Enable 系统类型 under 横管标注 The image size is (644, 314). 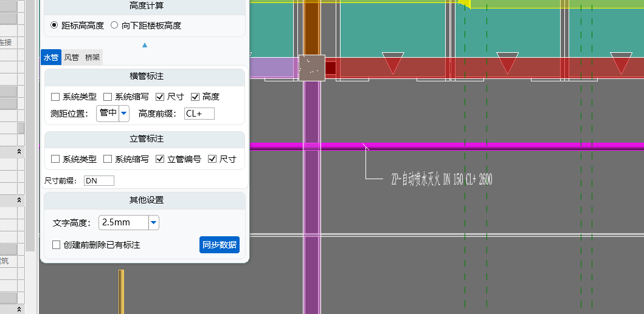55,97
